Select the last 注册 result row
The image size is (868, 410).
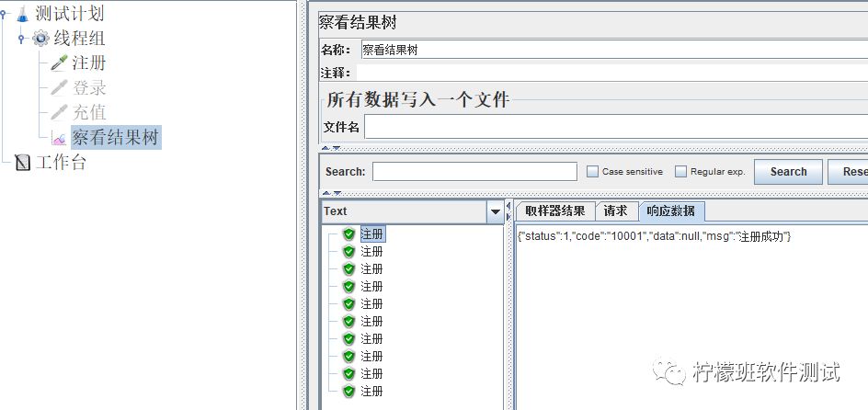372,392
